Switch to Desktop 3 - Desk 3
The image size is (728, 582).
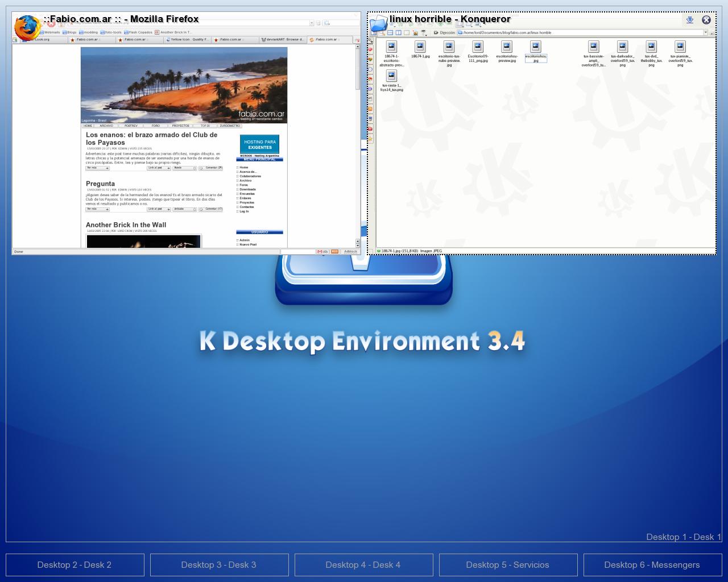click(x=219, y=565)
